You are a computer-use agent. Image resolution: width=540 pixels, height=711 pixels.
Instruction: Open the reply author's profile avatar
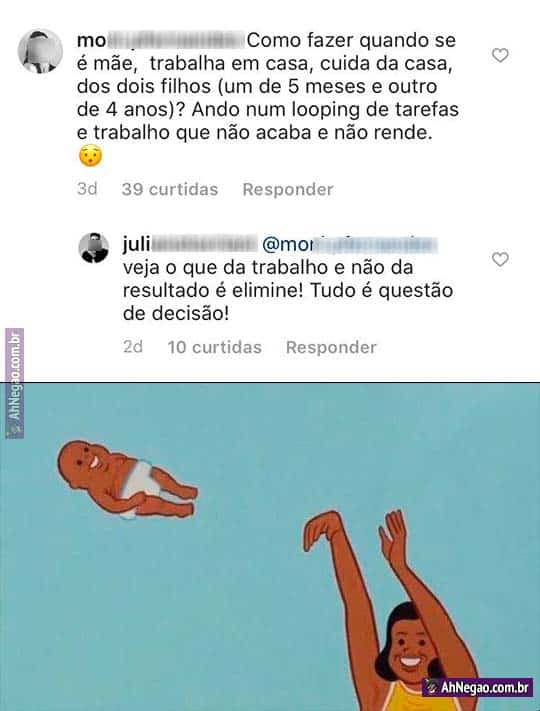click(x=93, y=248)
